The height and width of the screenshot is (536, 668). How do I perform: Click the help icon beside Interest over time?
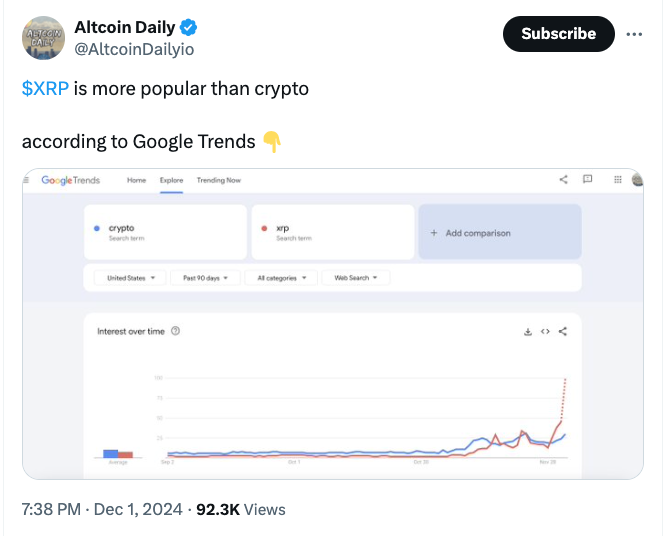tap(176, 331)
